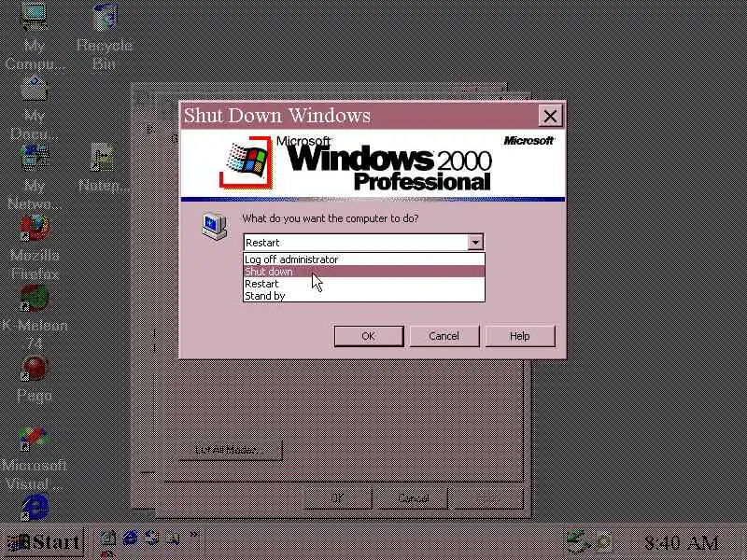Open Internet Explorer desktop icon at bottom
Screen dimensions: 747x560
click(35, 507)
